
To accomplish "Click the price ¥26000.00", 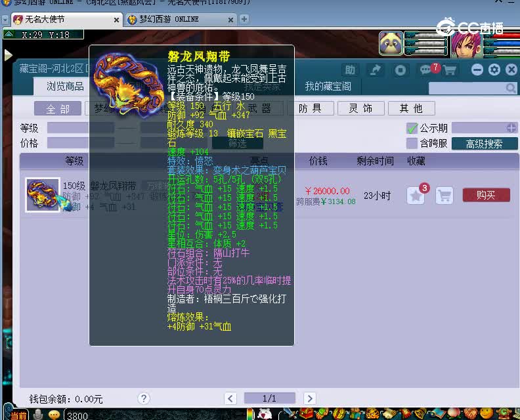I will coord(328,191).
